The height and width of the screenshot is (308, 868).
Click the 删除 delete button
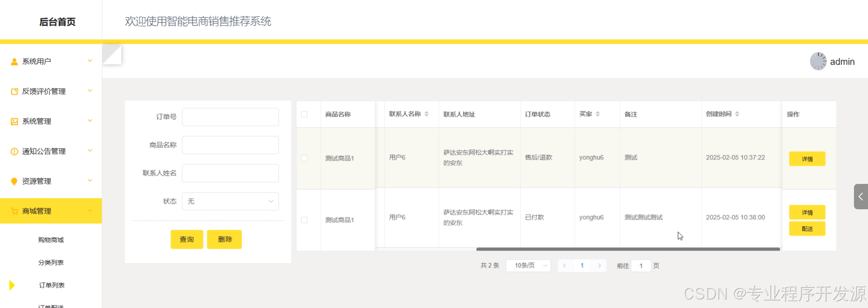pos(224,239)
